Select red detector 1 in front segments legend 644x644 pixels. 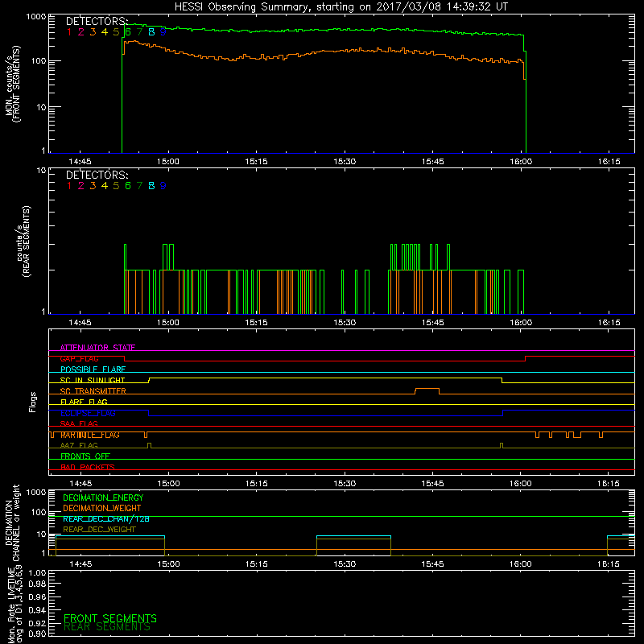pos(69,32)
